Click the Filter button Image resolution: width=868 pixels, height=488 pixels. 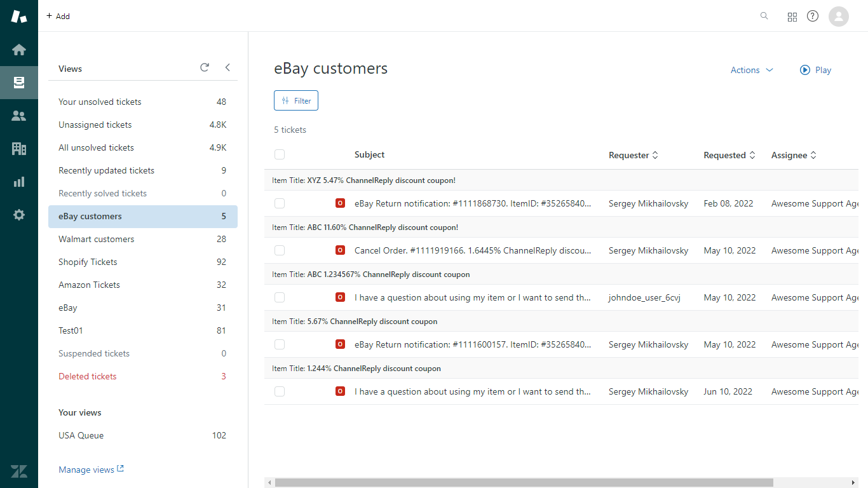pyautogui.click(x=296, y=100)
